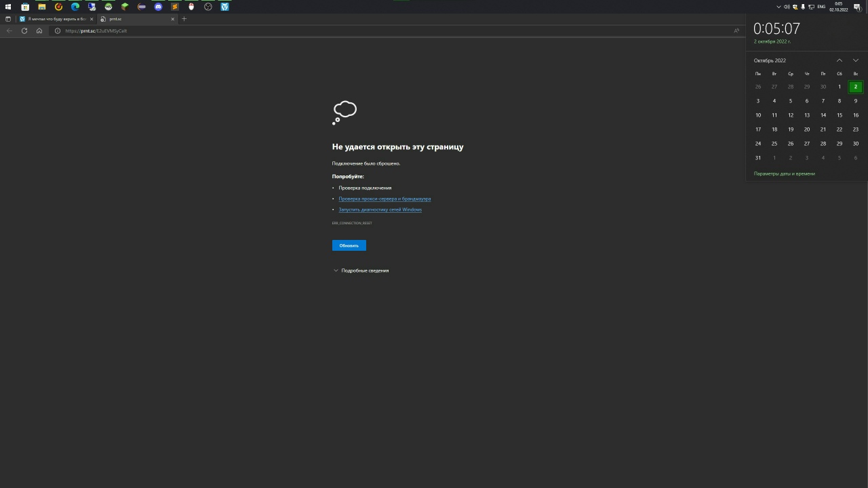Open the Read Aloud icon in address bar

point(736,30)
